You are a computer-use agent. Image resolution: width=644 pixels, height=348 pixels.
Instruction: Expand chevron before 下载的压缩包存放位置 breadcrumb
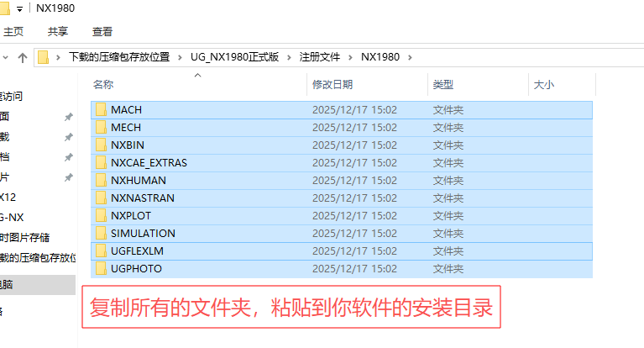[x=58, y=58]
